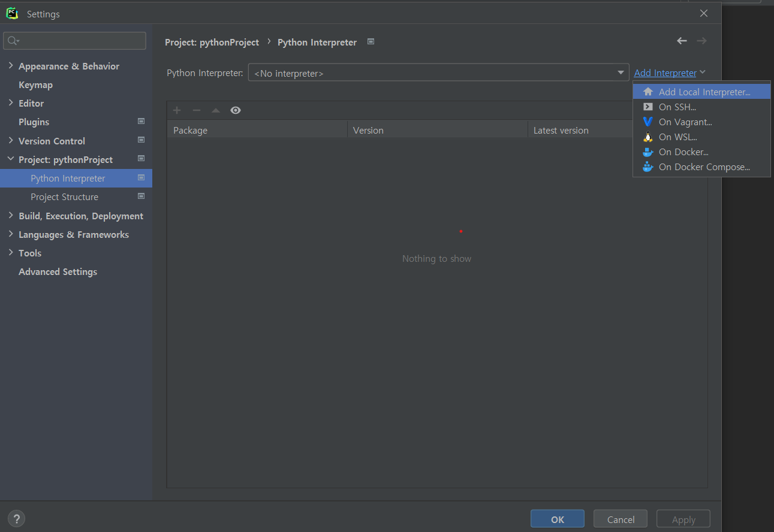Image resolution: width=774 pixels, height=532 pixels.
Task: Click the Docker Compose icon
Action: (x=647, y=167)
